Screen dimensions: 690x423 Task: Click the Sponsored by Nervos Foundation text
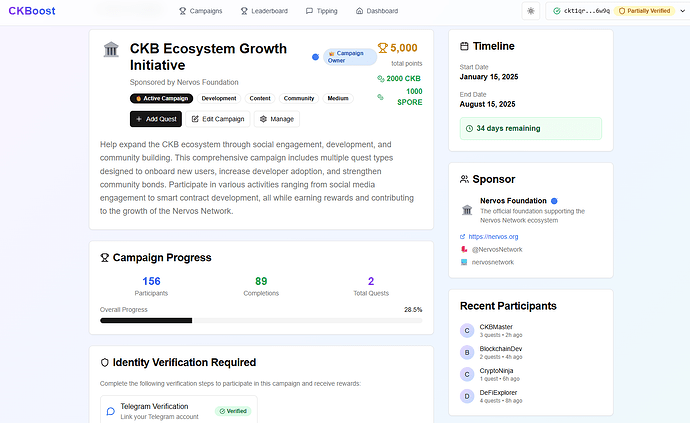[184, 82]
